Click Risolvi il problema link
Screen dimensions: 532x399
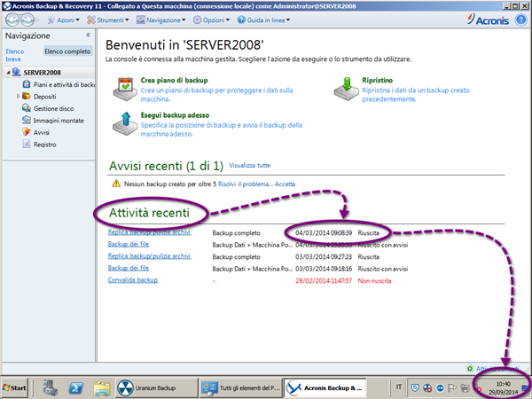(x=246, y=184)
